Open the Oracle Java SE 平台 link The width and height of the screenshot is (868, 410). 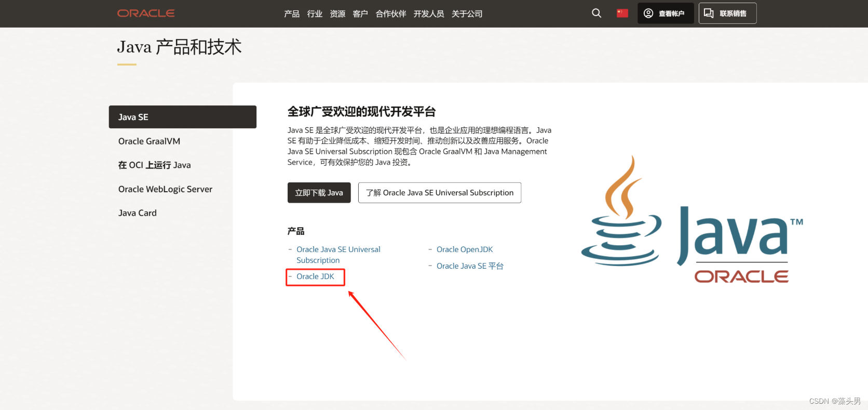470,266
